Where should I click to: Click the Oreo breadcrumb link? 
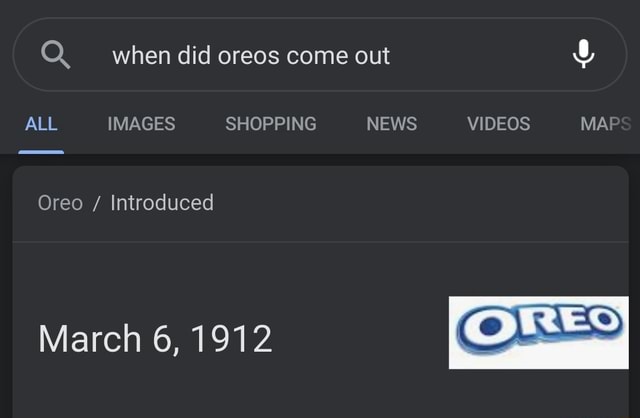tap(60, 203)
